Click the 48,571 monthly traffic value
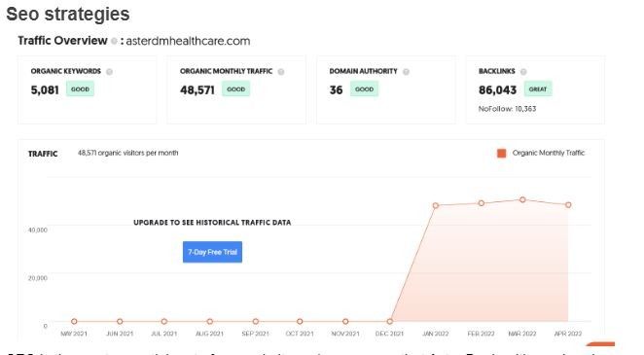Viewport: 644px width, 355px height. point(197,89)
